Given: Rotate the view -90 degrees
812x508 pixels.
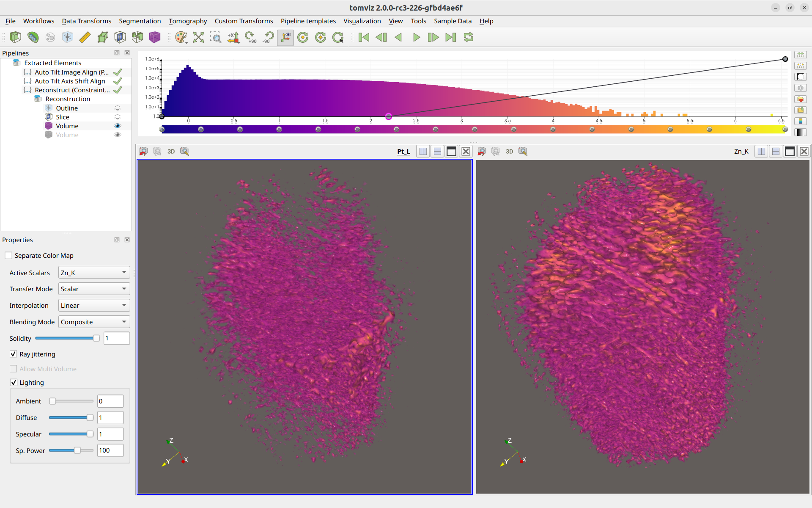Looking at the screenshot, I should (x=268, y=37).
